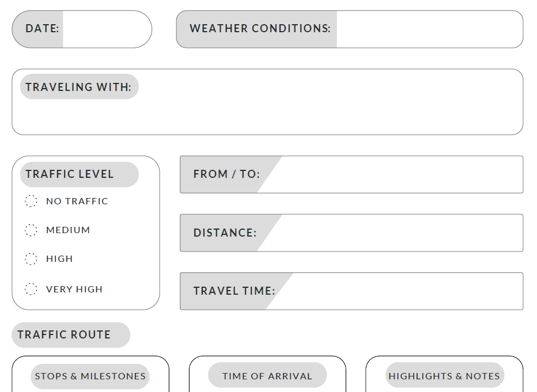Select the No Traffic radio circle
Screen dimensions: 537x392
click(x=31, y=201)
